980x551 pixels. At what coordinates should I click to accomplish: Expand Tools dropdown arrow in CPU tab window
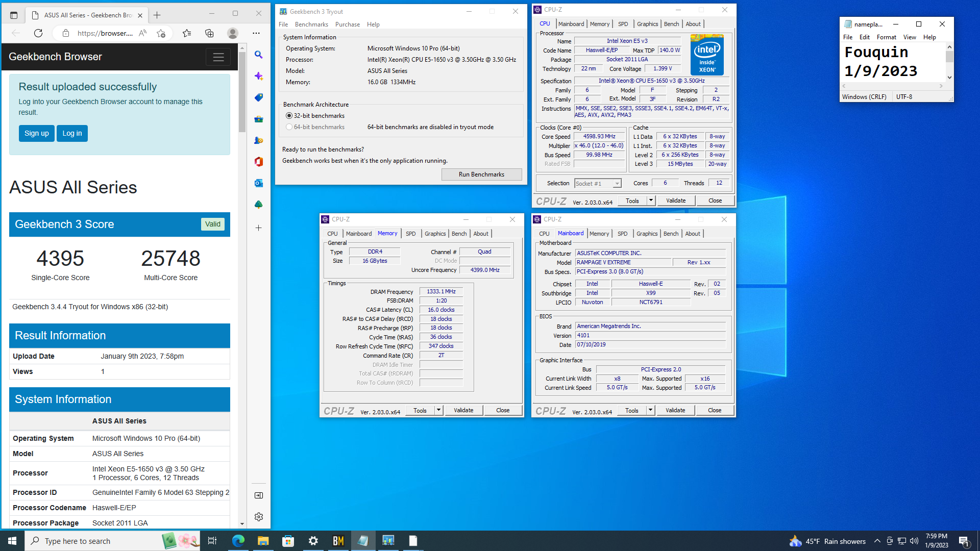click(x=651, y=201)
